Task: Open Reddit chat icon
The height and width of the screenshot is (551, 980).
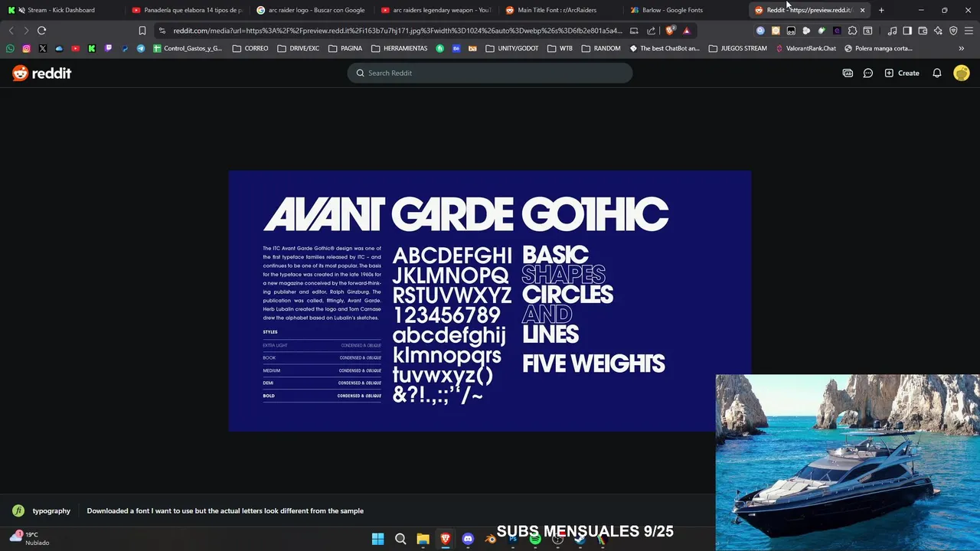Action: [868, 73]
